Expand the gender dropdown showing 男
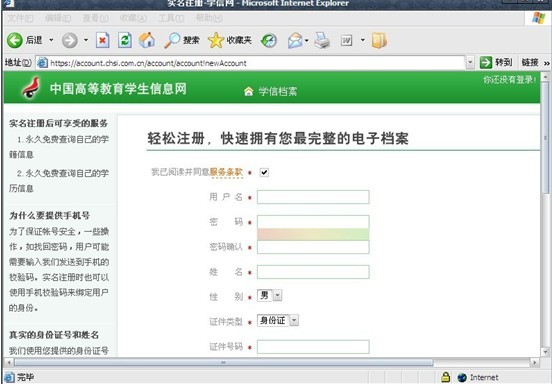Image resolution: width=552 pixels, height=384 pixels. coord(277,295)
